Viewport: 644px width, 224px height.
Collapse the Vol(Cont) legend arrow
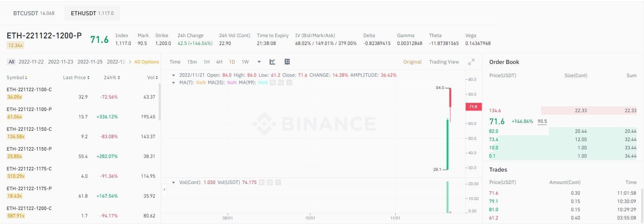(x=174, y=182)
